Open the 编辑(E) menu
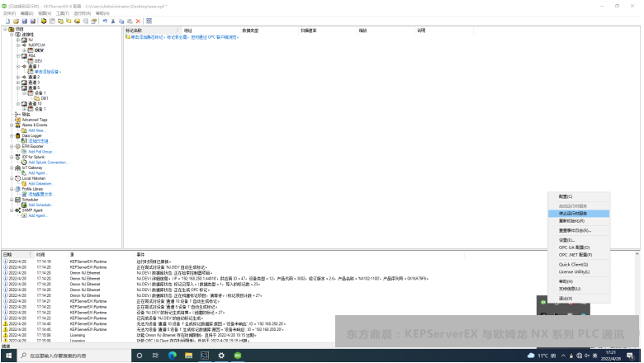Viewport: 644px width, 363px height. click(x=26, y=13)
